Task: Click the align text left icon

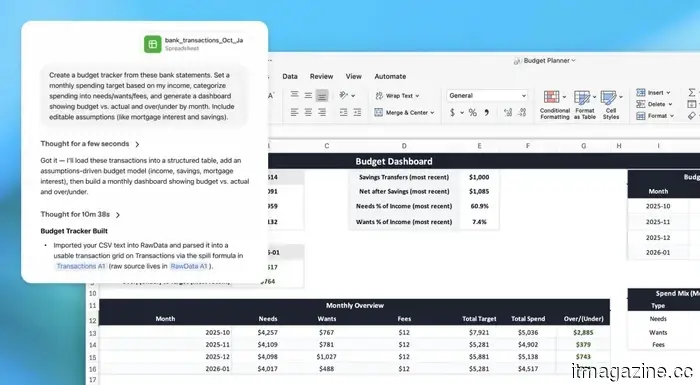Action: pos(294,112)
